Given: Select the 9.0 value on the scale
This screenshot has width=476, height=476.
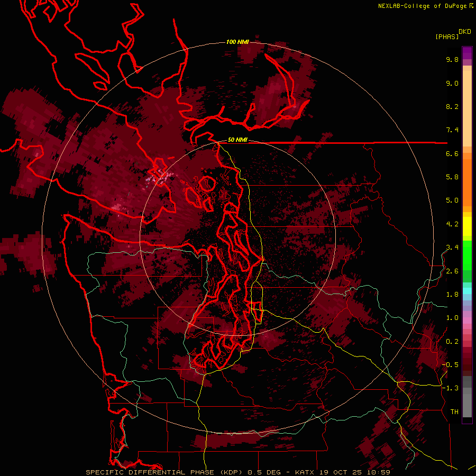Looking at the screenshot, I should point(452,83).
